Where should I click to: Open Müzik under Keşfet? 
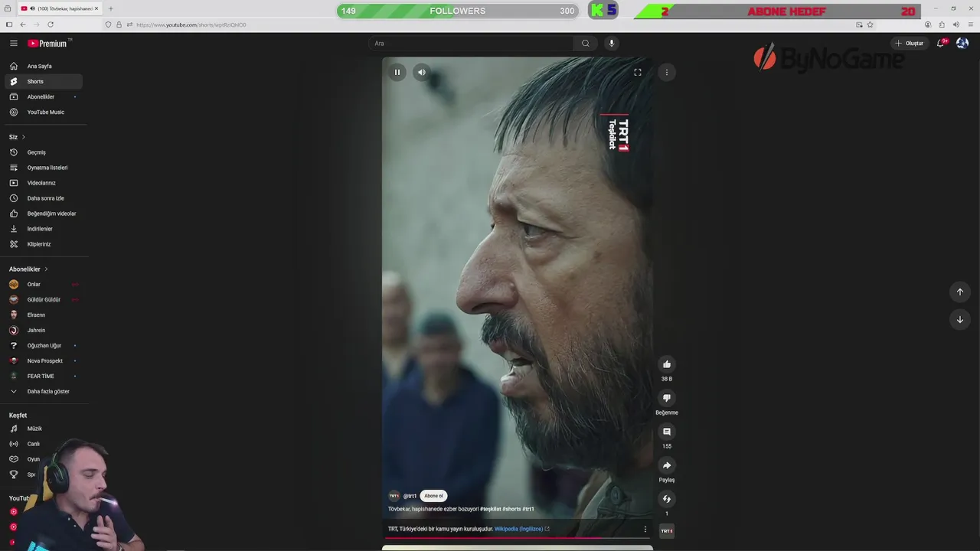pyautogui.click(x=44, y=429)
